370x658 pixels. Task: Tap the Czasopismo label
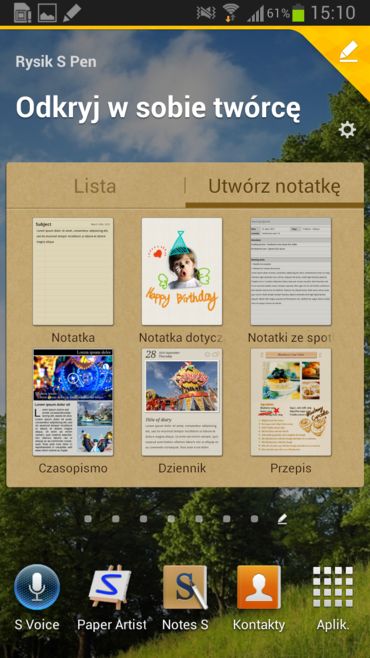tap(73, 468)
